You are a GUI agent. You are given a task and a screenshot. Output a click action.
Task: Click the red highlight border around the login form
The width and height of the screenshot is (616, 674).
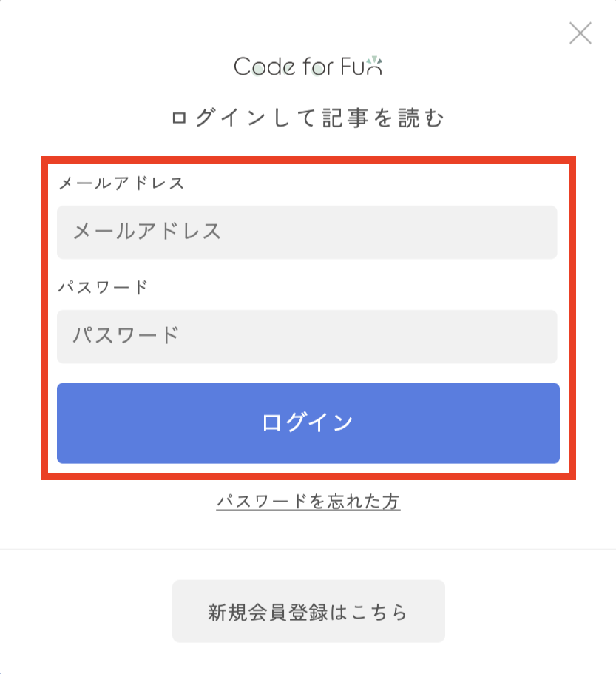coord(308,160)
